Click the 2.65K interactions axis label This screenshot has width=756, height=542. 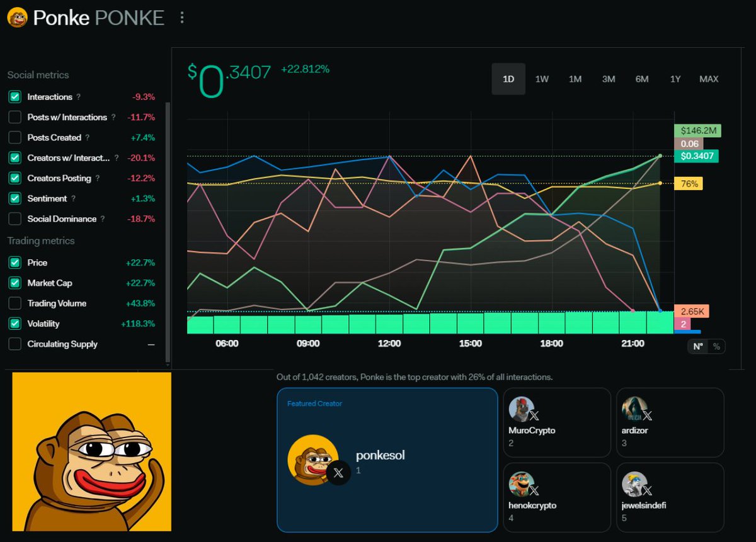[x=691, y=311]
